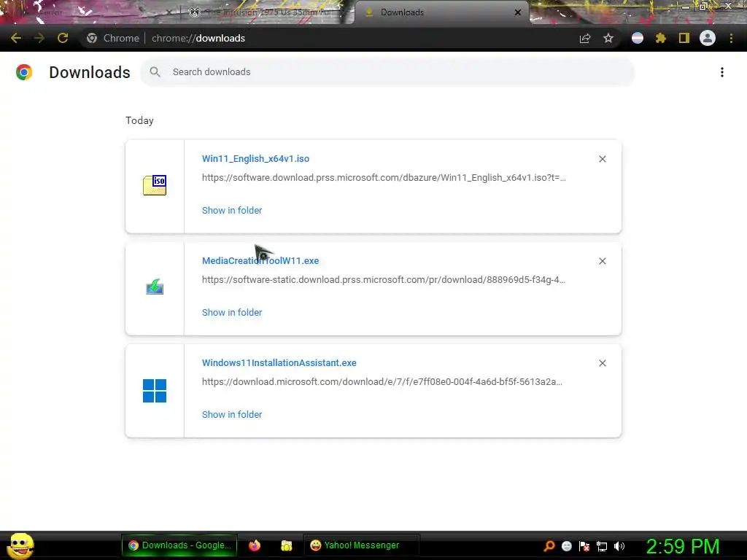
Task: Click the Downloads page title
Action: [x=90, y=72]
